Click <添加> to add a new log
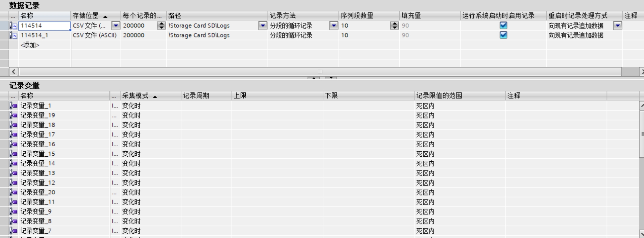The height and width of the screenshot is (238, 644). (x=30, y=45)
